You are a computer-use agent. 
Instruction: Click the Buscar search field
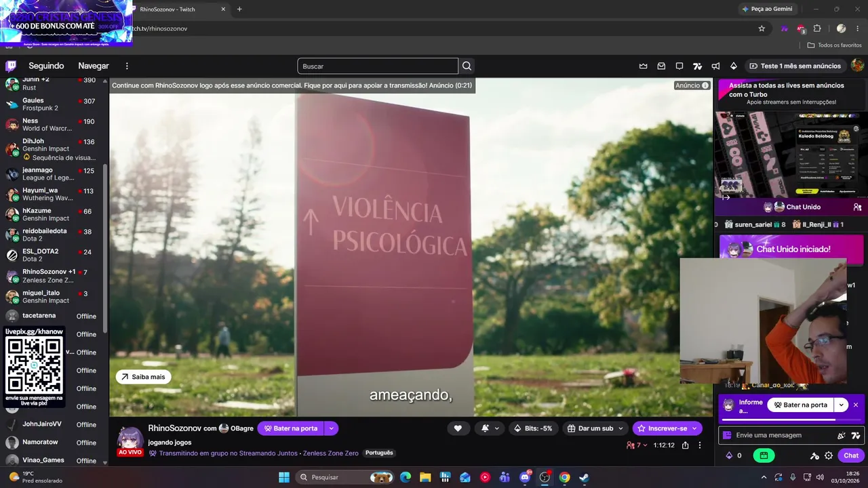[378, 66]
